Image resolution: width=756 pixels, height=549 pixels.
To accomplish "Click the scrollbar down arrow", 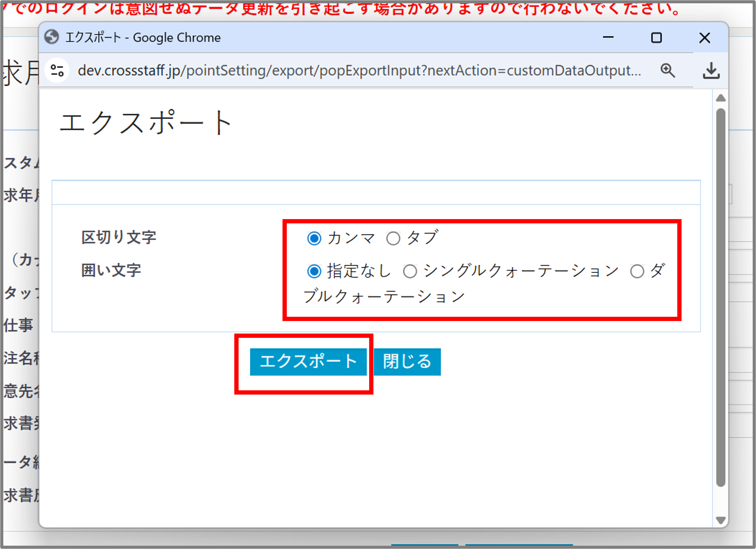I will pyautogui.click(x=720, y=520).
